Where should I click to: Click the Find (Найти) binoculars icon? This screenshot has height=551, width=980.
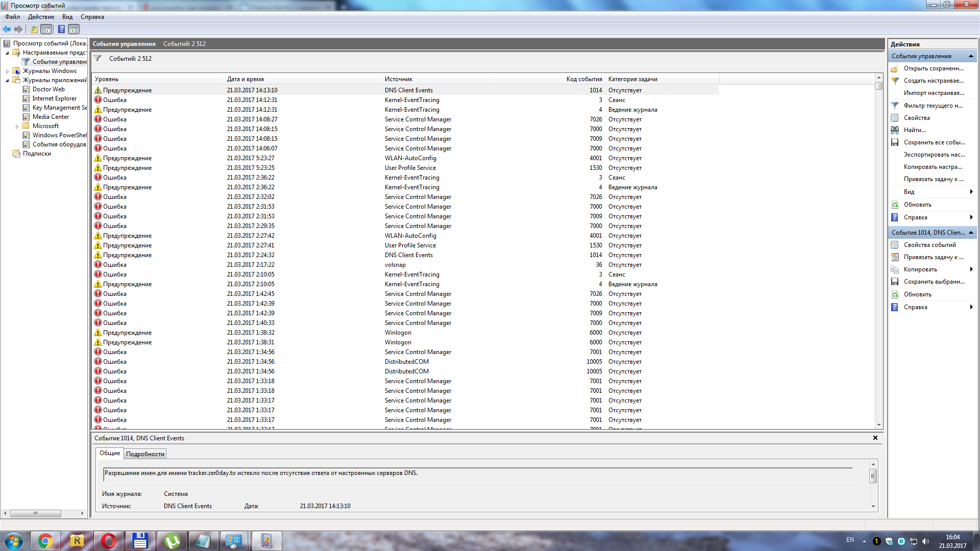[895, 130]
